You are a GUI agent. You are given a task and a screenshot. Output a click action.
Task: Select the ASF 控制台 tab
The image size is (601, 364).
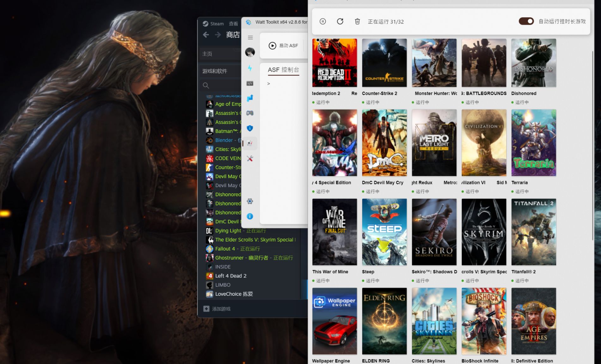tap(283, 70)
